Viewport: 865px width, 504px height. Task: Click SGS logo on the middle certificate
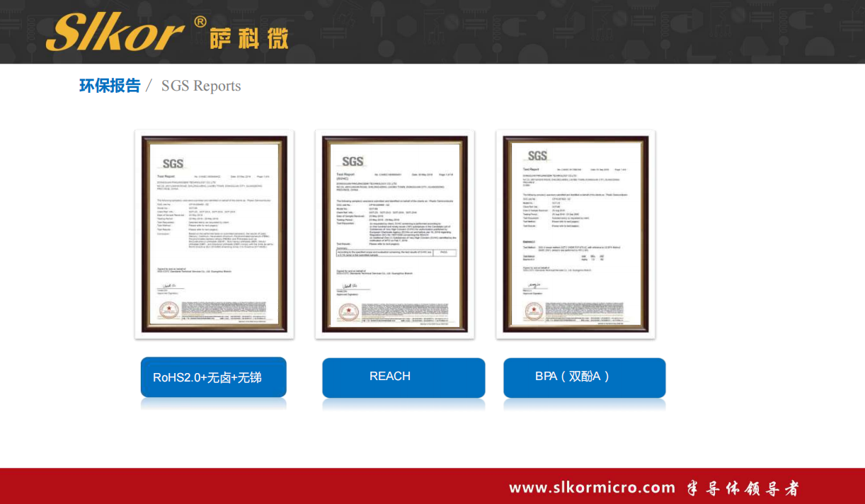tap(353, 161)
